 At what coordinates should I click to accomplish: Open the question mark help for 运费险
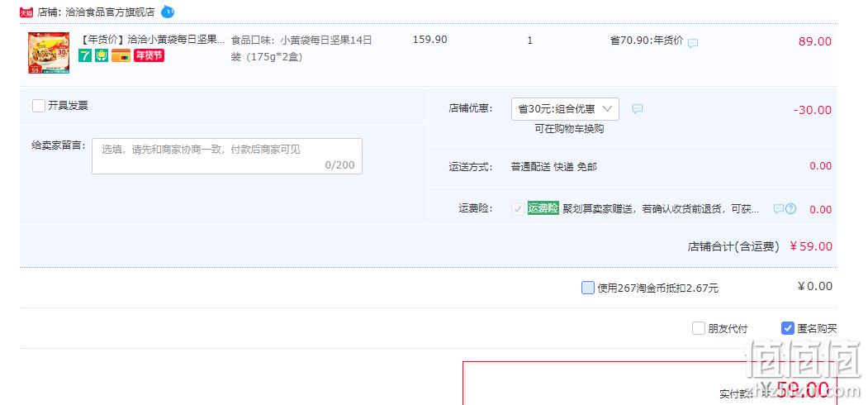pyautogui.click(x=791, y=209)
